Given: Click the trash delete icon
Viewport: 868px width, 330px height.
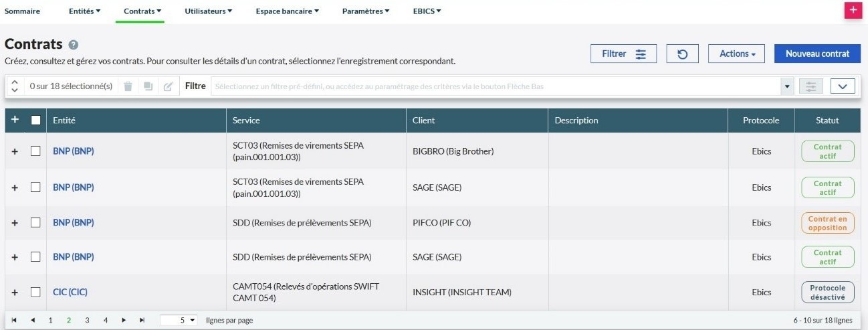Looking at the screenshot, I should pyautogui.click(x=128, y=86).
